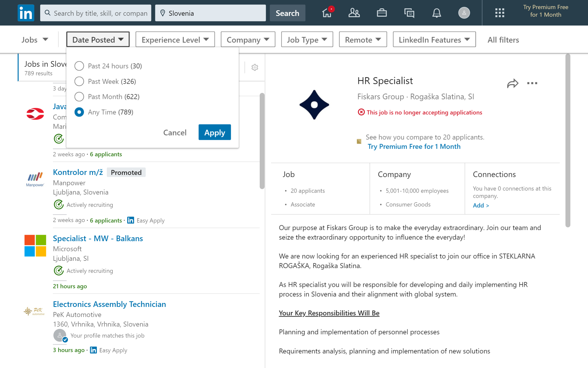Click the profile match avatar icon

tap(60, 336)
